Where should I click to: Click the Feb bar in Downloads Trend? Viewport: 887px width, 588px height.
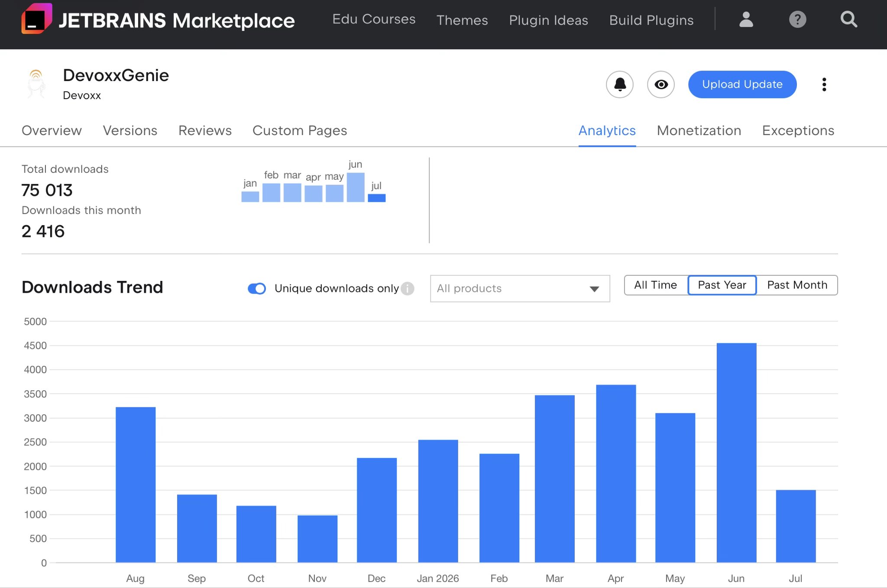[x=499, y=508]
